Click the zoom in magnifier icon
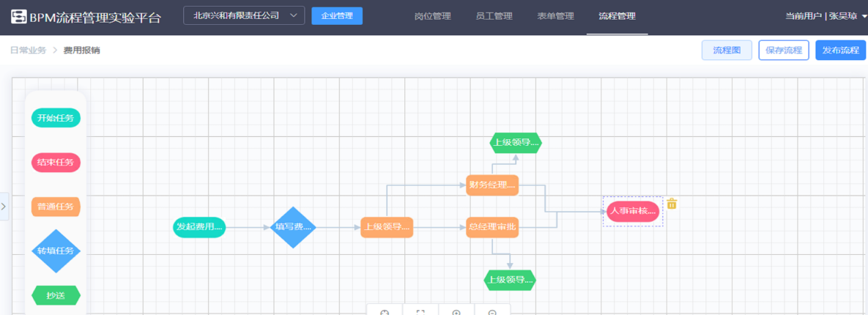 456,312
